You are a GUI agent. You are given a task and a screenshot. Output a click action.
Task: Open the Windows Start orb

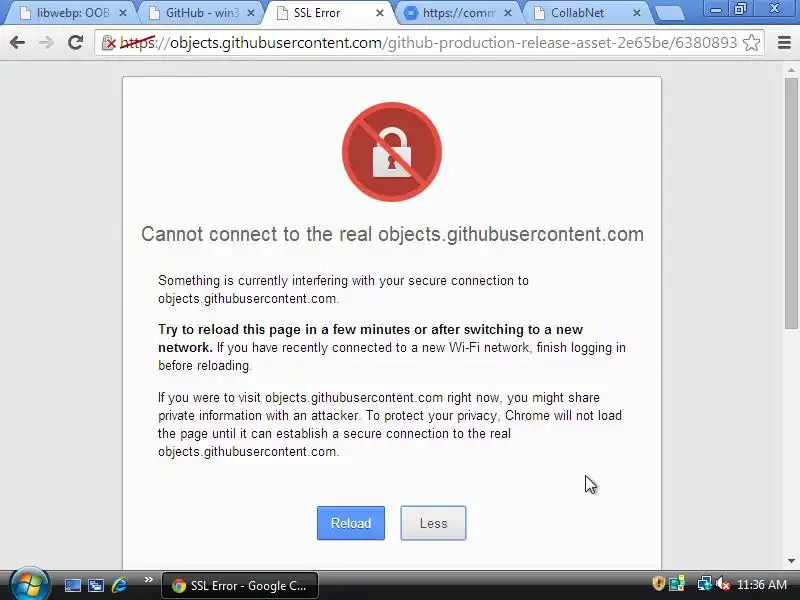click(29, 584)
